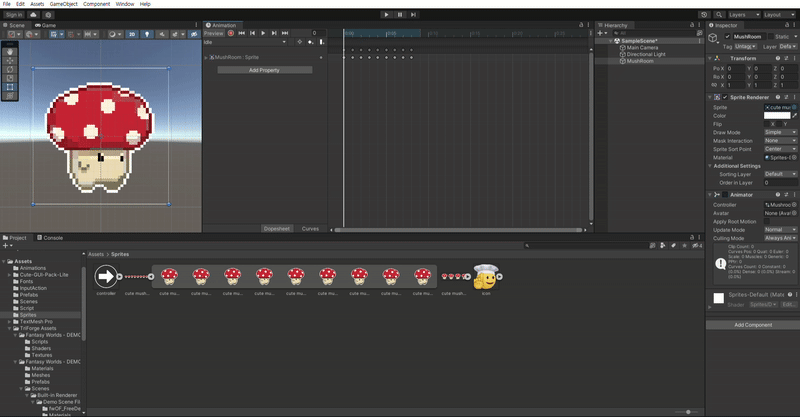This screenshot has width=800, height=417.
Task: Toggle the Static checkbox
Action: pyautogui.click(x=770, y=37)
